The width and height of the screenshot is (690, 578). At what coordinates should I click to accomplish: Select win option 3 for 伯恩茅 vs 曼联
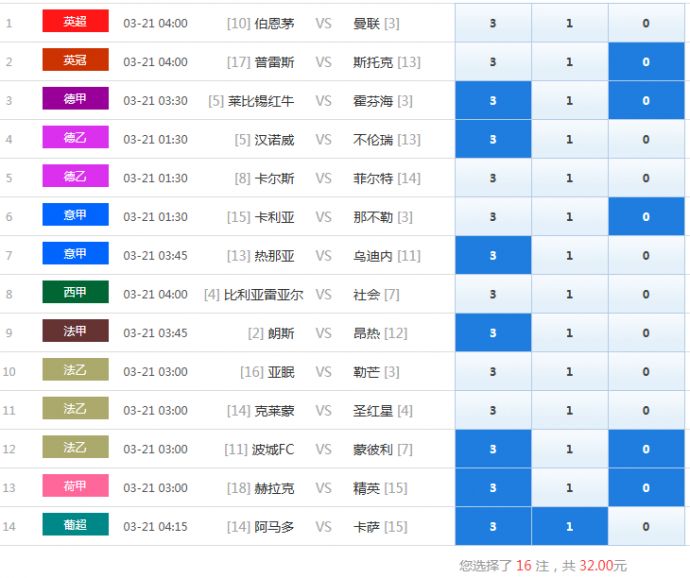493,23
